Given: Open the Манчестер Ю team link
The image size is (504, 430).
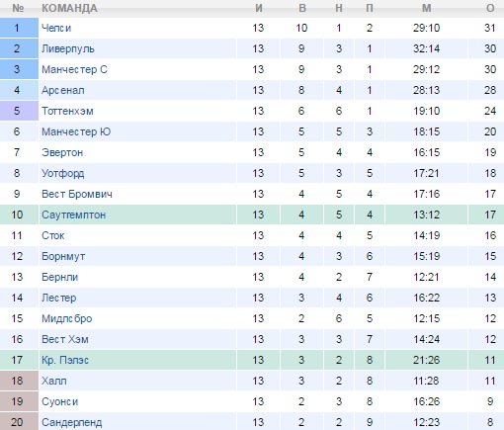Looking at the screenshot, I should [x=76, y=131].
